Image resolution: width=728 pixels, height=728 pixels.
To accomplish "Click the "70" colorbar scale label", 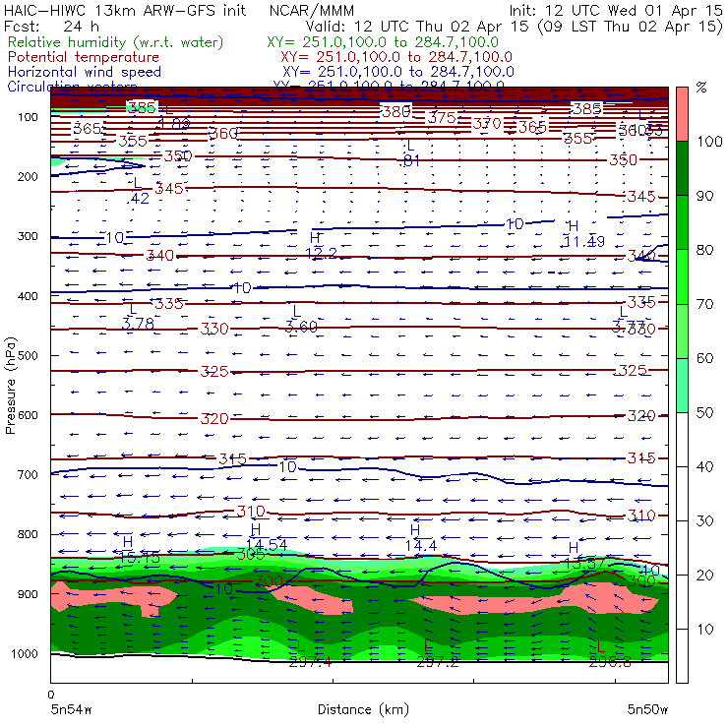I will [704, 304].
